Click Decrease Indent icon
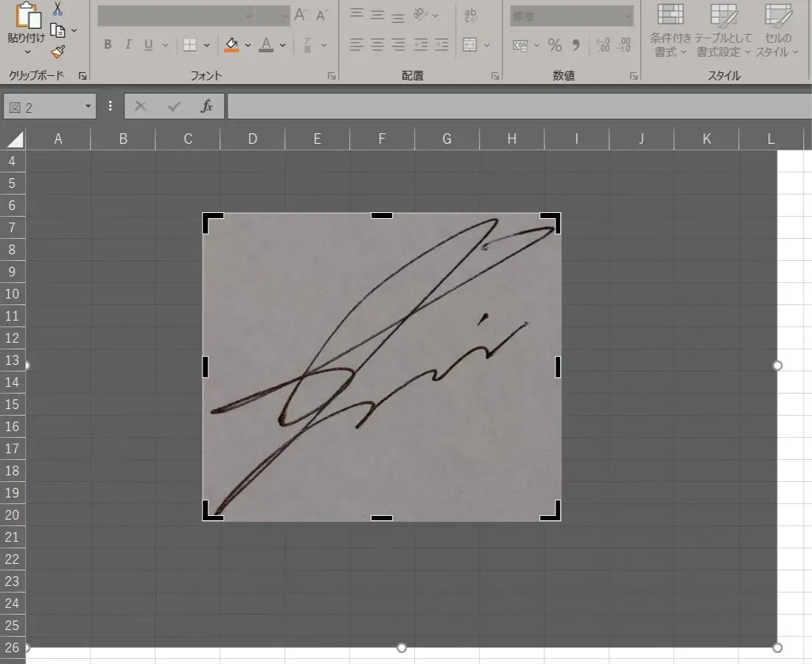This screenshot has width=812, height=664. coord(421,44)
